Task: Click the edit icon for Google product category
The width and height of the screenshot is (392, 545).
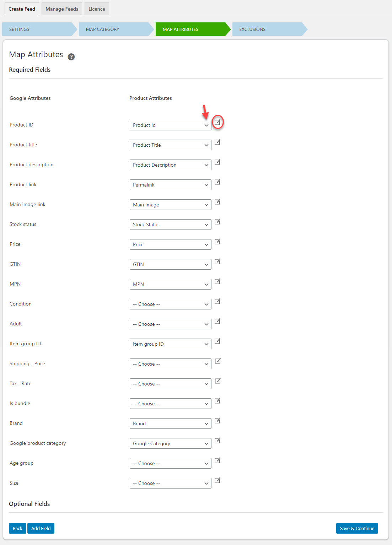Action: tap(218, 441)
